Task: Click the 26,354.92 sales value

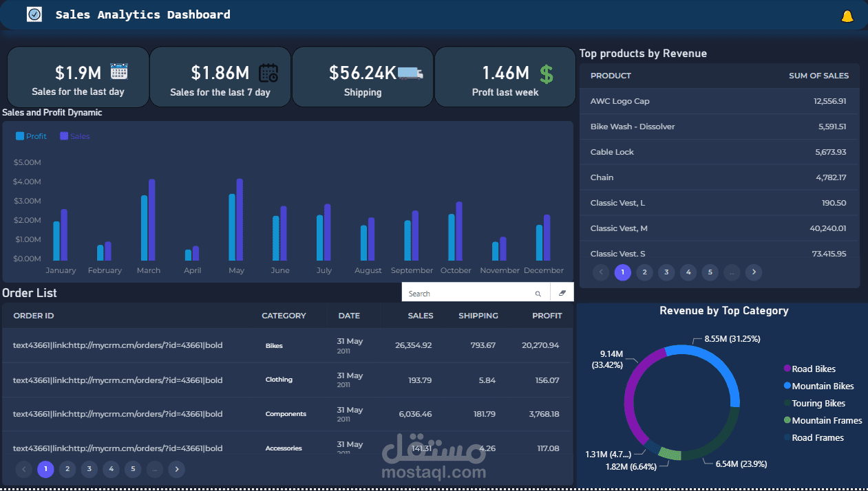Action: 414,345
